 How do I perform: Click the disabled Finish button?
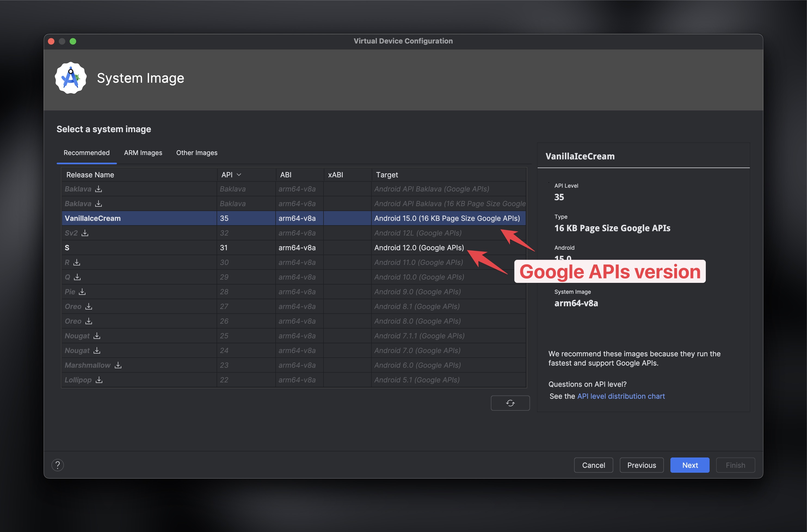tap(735, 465)
